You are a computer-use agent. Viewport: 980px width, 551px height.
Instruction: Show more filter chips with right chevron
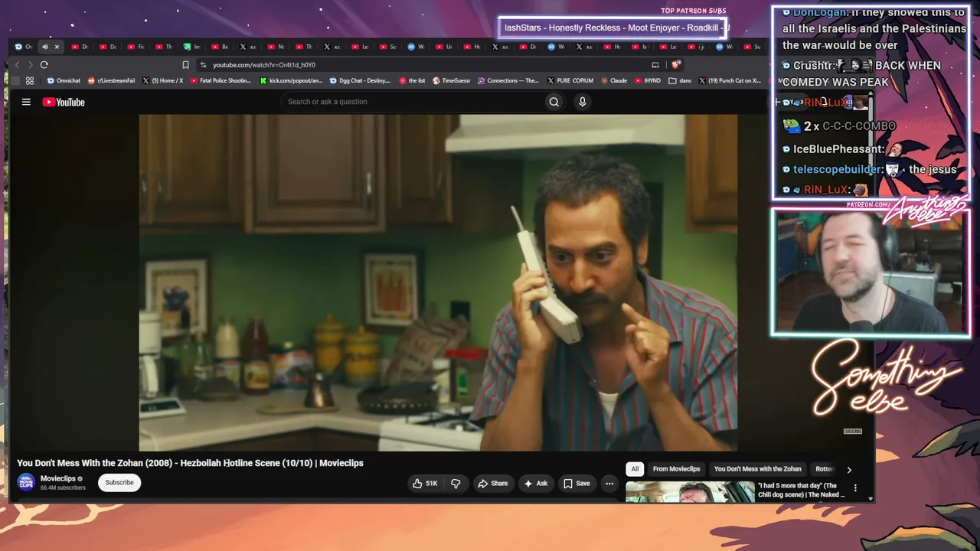coord(848,470)
